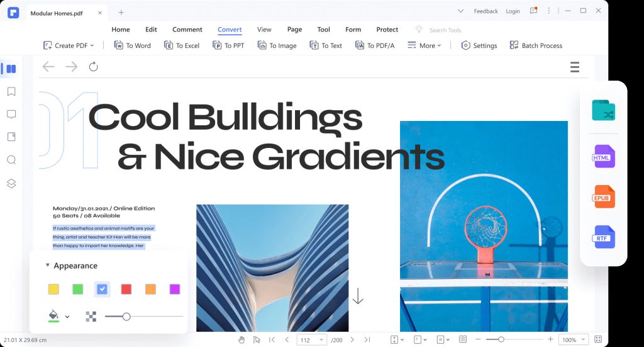Convert to EPUB using the orange file icon

(603, 197)
